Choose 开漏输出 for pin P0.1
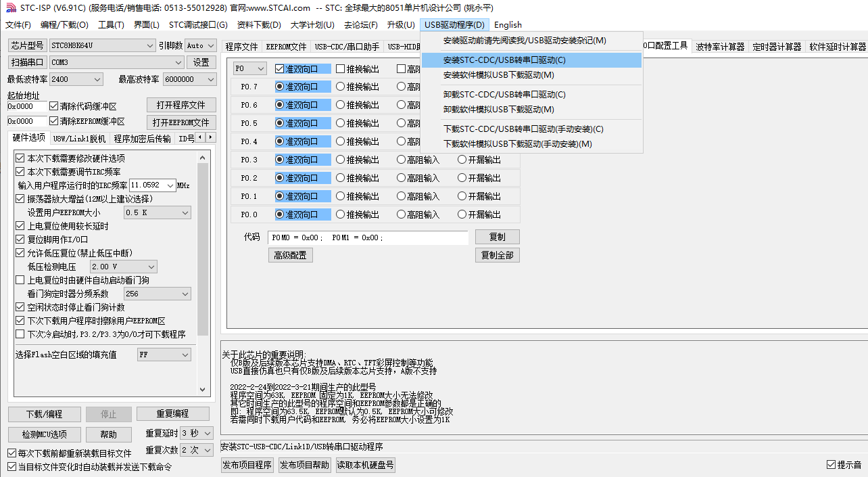The width and height of the screenshot is (868, 477). click(462, 196)
